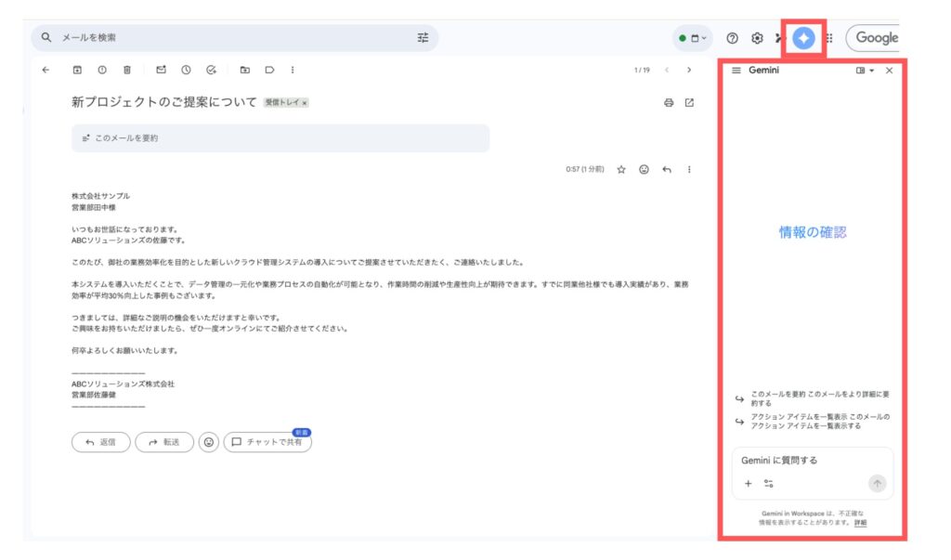Open the active status dropdown
951x560 pixels.
pyautogui.click(x=693, y=38)
